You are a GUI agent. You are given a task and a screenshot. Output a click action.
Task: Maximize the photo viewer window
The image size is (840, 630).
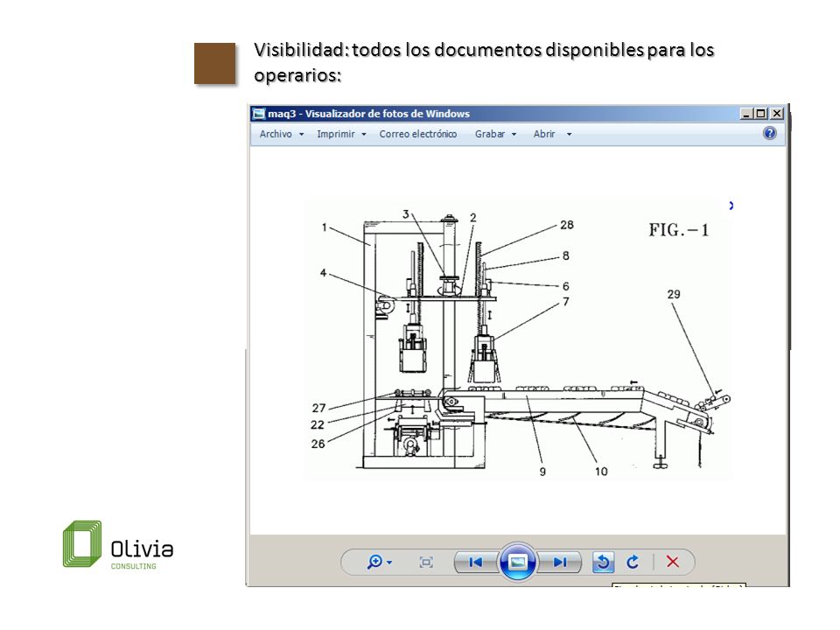pos(760,114)
